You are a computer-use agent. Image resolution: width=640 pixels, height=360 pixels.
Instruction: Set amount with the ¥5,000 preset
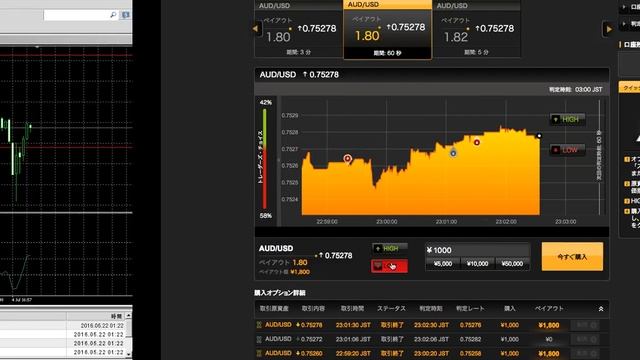442,264
